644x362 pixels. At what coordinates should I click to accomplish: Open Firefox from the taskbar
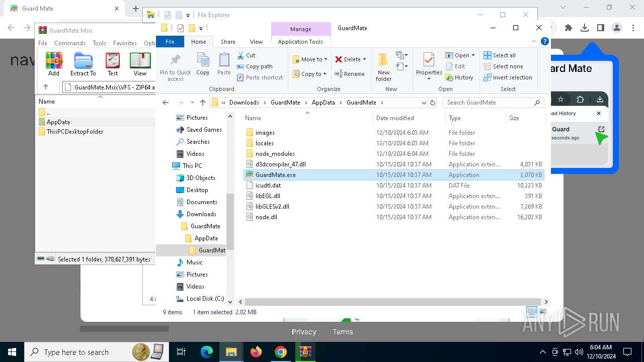point(256,352)
